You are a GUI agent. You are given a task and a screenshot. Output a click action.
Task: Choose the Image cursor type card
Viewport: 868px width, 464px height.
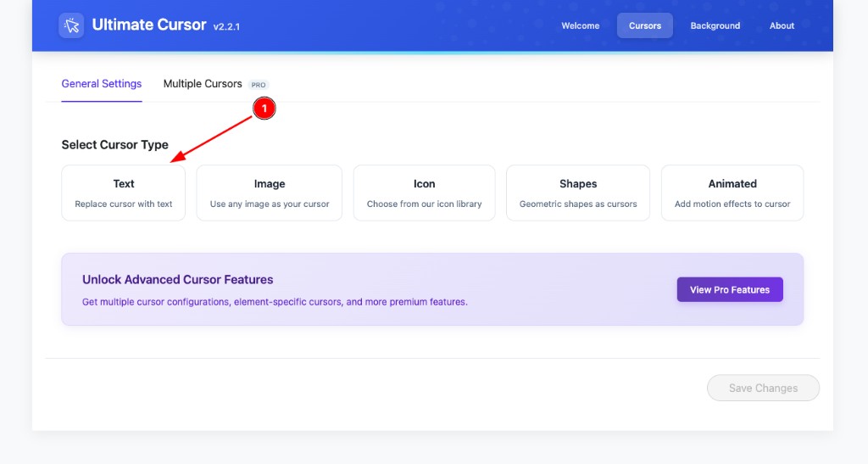pyautogui.click(x=269, y=193)
